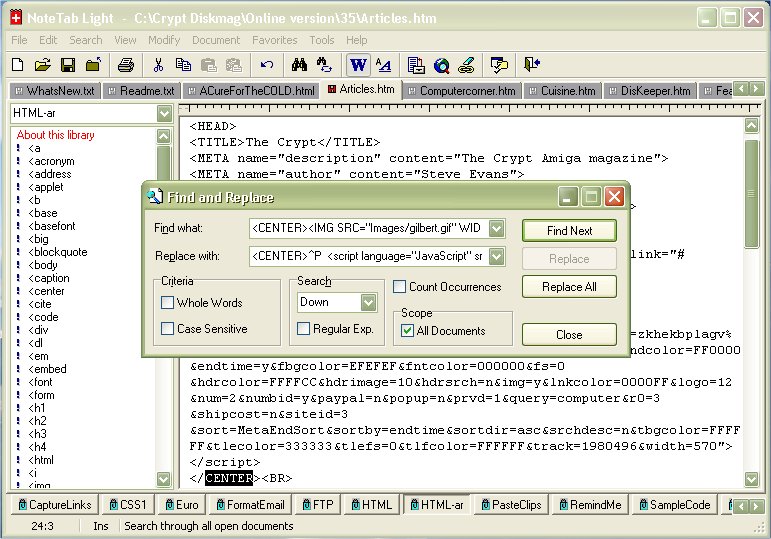Switch to the Computercorner.htm tab

click(462, 91)
